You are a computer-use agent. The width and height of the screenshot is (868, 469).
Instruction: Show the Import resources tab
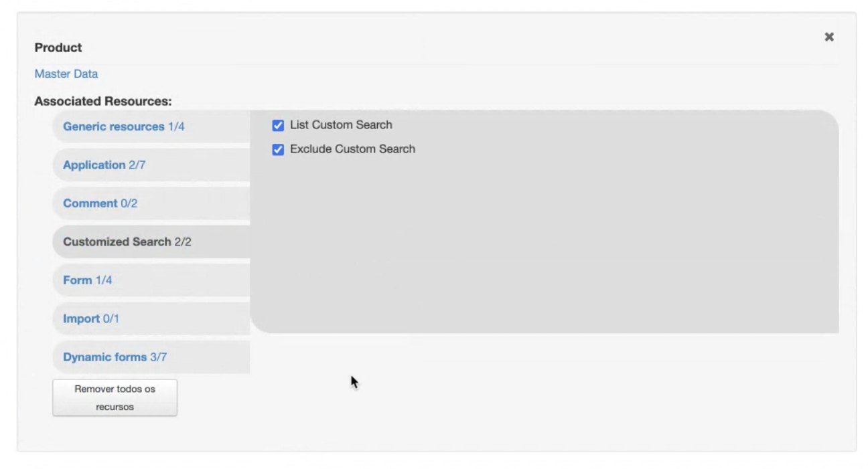click(x=151, y=318)
